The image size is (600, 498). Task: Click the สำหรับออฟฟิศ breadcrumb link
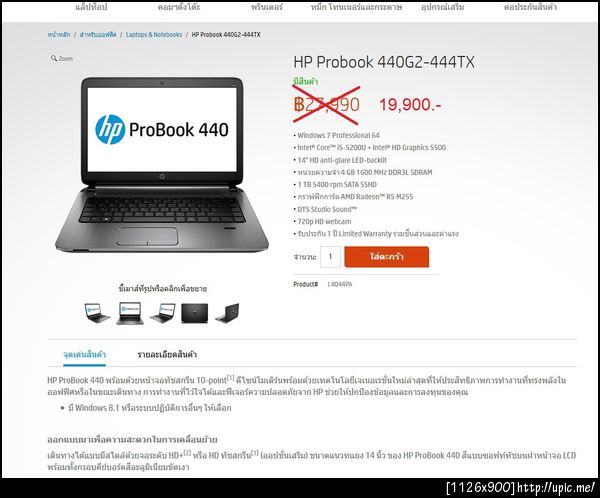[x=98, y=34]
